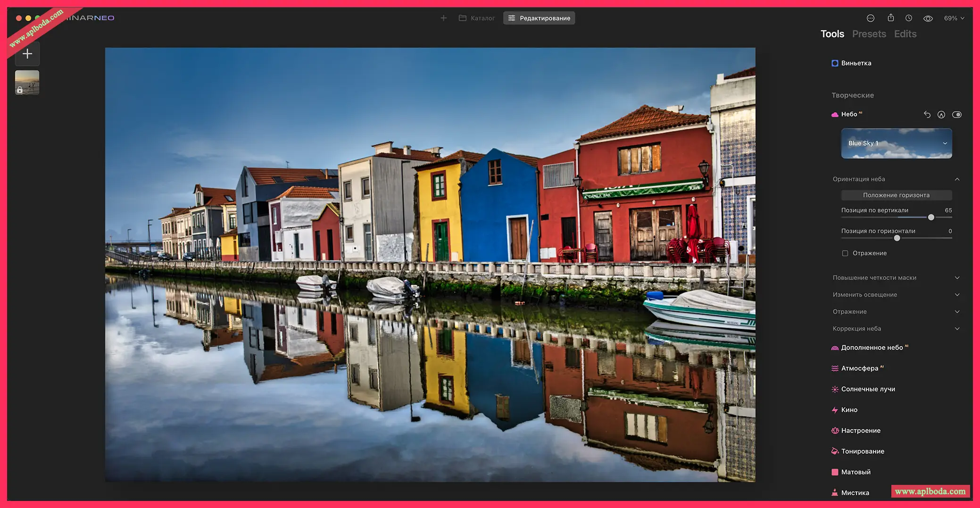
Task: Select the locked image thumbnail in the filmstrip
Action: pyautogui.click(x=27, y=82)
